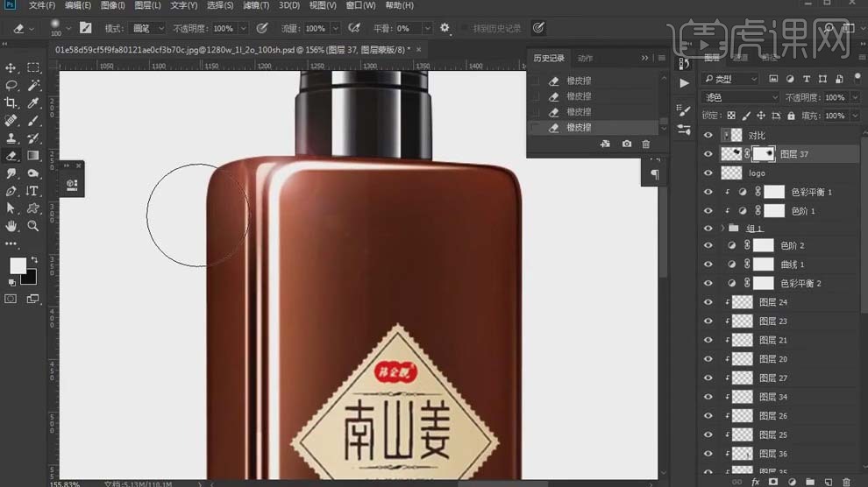Viewport: 868px width, 487px height.
Task: Select the Eraser tool in toolbox
Action: pos(11,156)
